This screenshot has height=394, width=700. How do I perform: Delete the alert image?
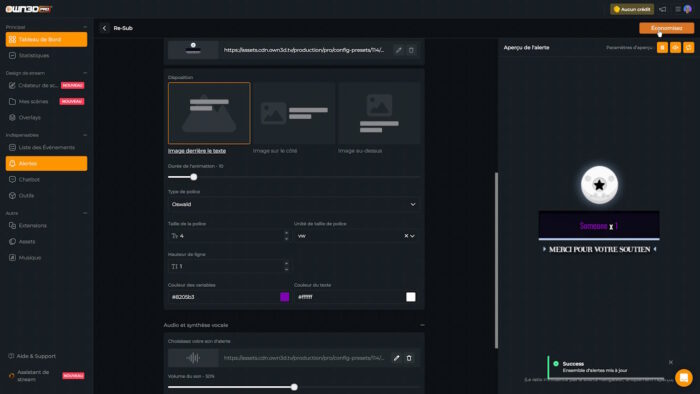pyautogui.click(x=411, y=50)
